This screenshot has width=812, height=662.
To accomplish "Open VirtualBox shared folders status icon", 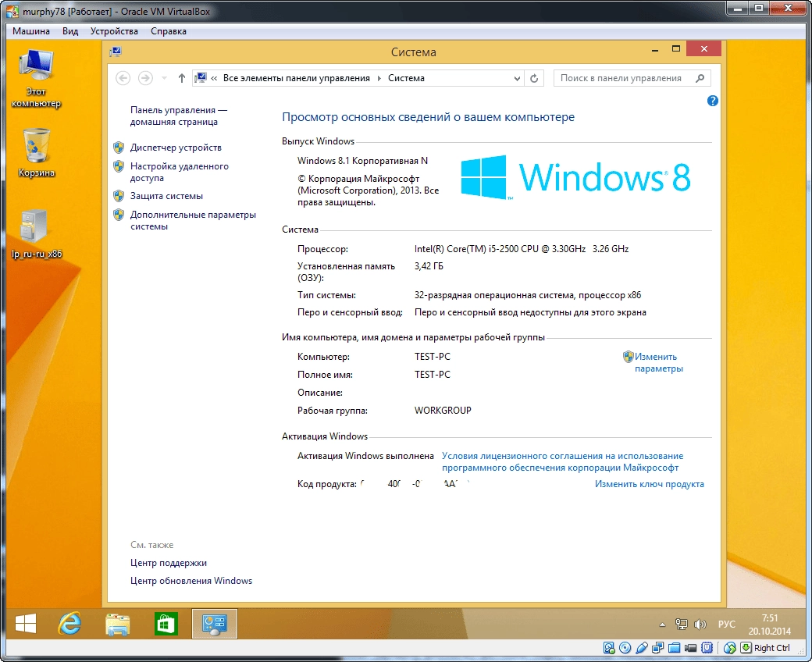I will 674,647.
